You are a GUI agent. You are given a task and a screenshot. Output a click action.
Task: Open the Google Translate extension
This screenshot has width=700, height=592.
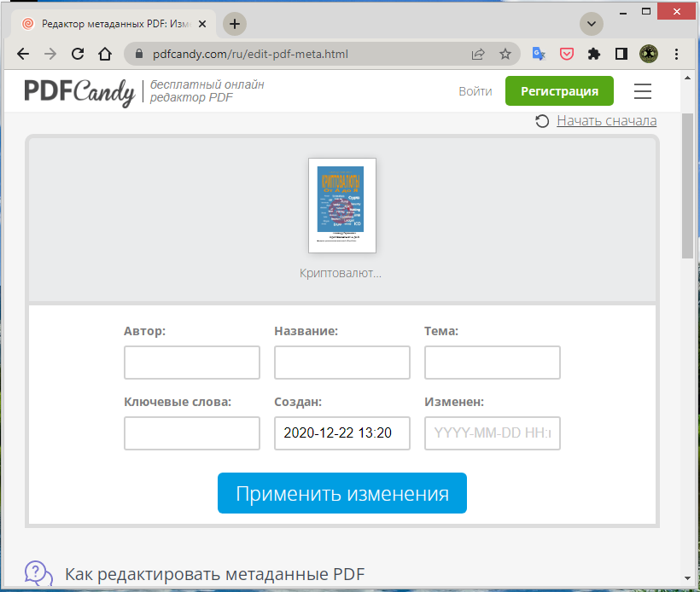pyautogui.click(x=539, y=54)
